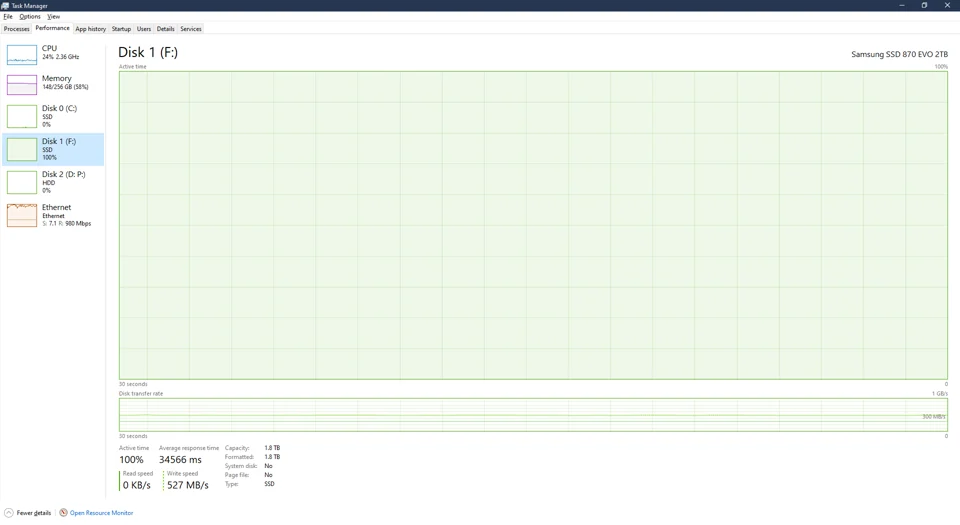Switch to the Services tab
The height and width of the screenshot is (525, 960).
pyautogui.click(x=190, y=29)
